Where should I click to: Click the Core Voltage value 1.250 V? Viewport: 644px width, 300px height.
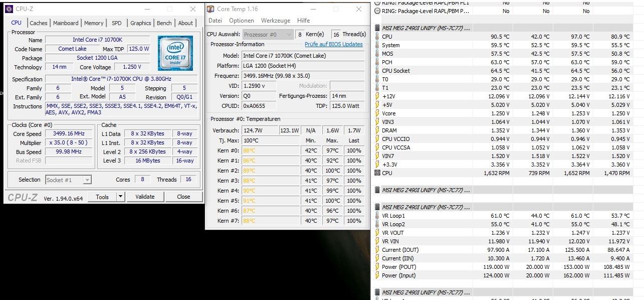132,67
